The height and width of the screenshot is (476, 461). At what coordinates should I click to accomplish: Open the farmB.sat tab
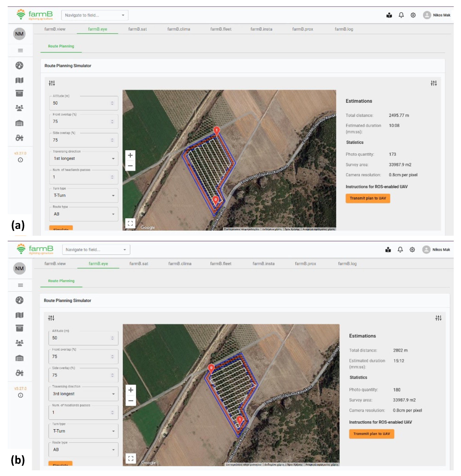click(138, 29)
